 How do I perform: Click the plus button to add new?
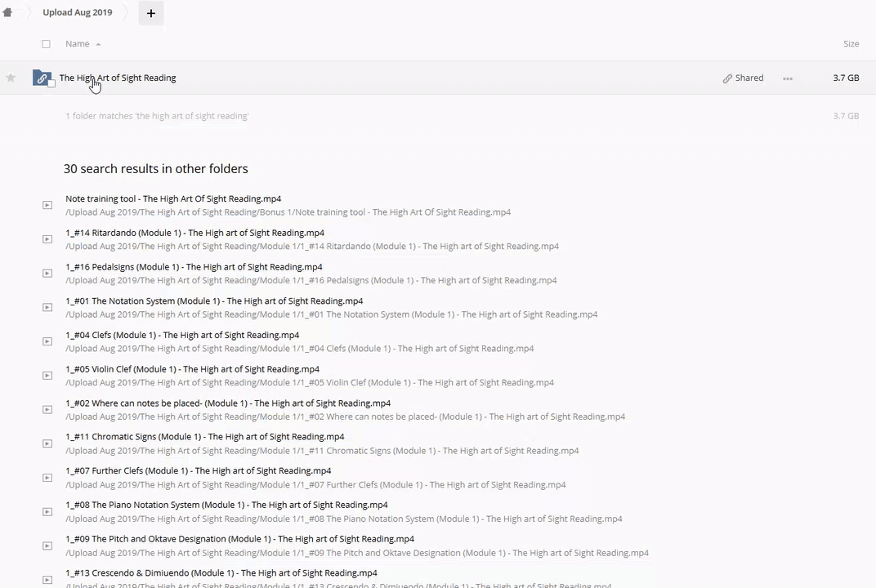pyautogui.click(x=150, y=13)
